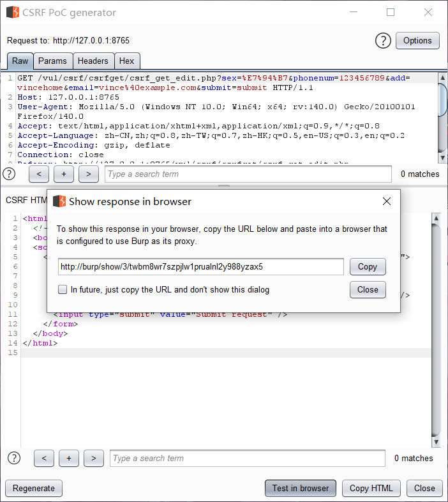
Task: Click the Copy HTML button
Action: point(371,488)
